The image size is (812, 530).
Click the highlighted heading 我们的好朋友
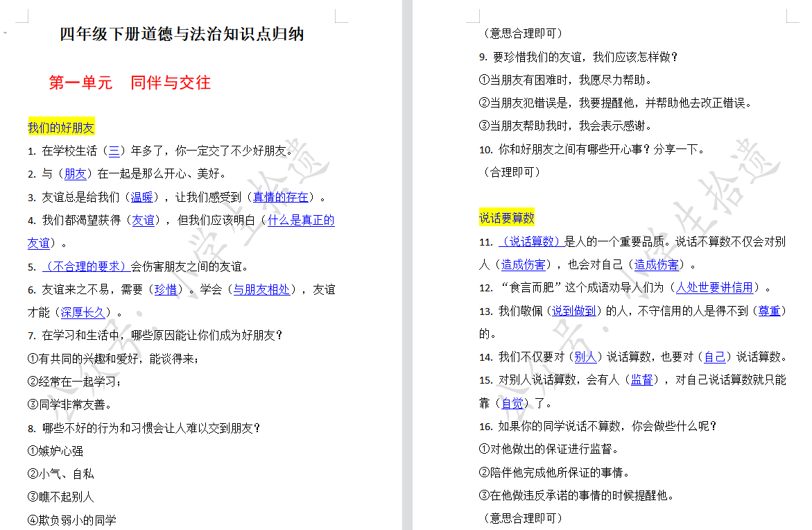click(61, 128)
